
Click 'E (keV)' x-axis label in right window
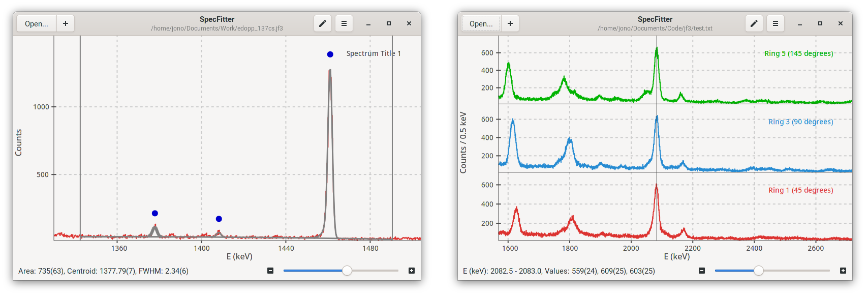677,256
